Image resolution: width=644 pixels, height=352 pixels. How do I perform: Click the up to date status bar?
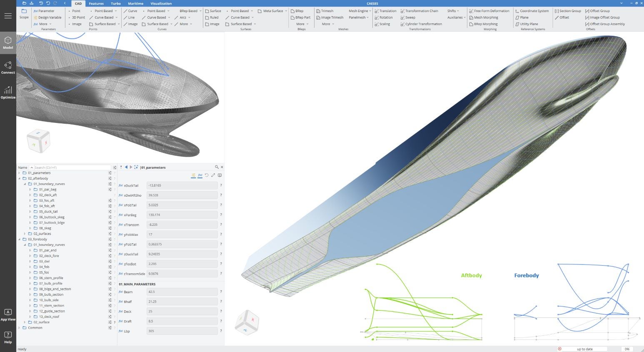coord(584,349)
